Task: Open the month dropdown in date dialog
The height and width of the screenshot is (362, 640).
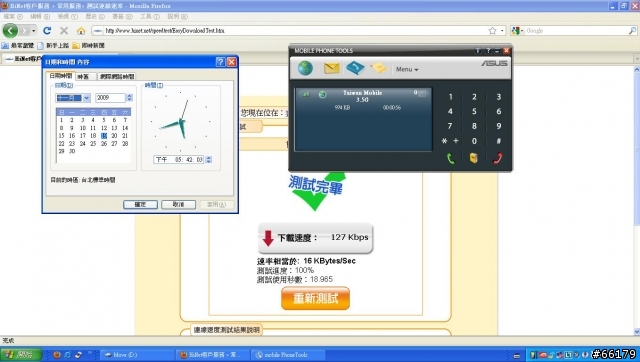Action: pyautogui.click(x=86, y=98)
